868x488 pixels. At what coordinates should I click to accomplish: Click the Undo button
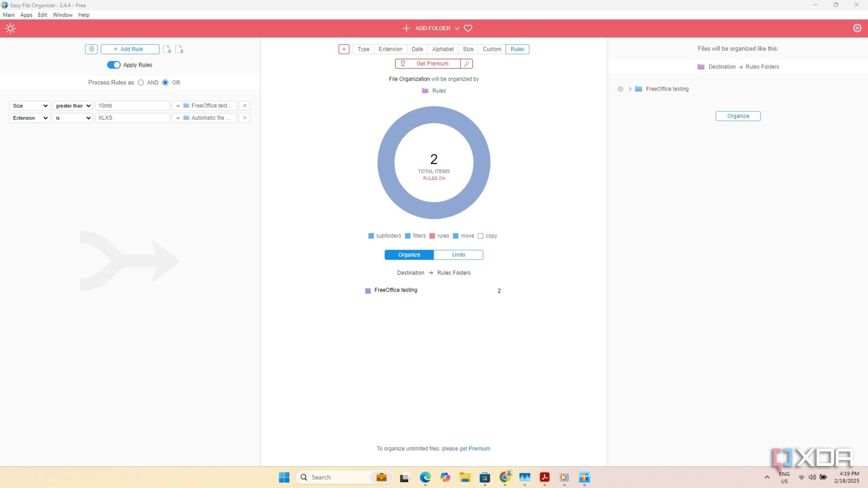click(x=458, y=255)
